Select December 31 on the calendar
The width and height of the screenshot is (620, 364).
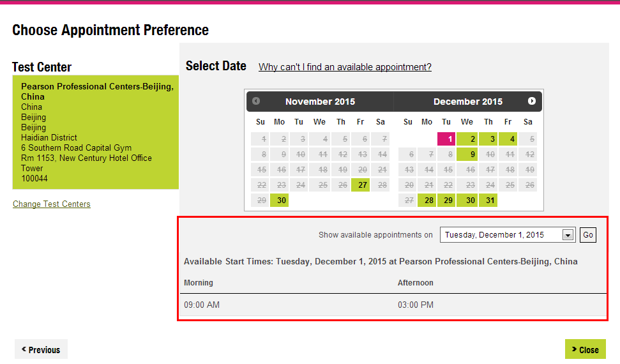pyautogui.click(x=488, y=201)
